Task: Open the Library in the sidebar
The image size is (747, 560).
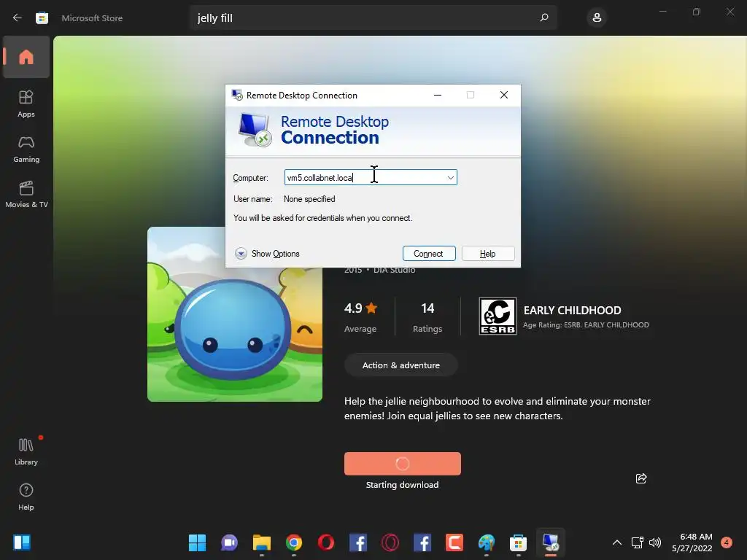Action: click(26, 451)
